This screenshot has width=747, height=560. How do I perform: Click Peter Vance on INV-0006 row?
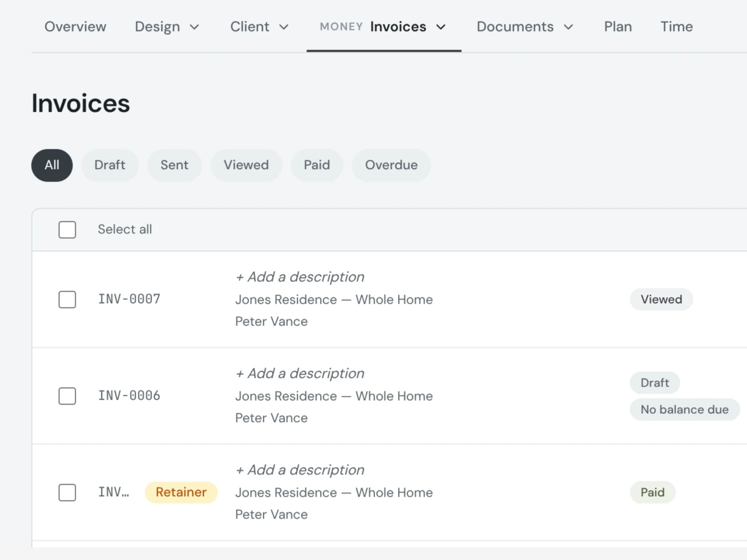pyautogui.click(x=272, y=418)
